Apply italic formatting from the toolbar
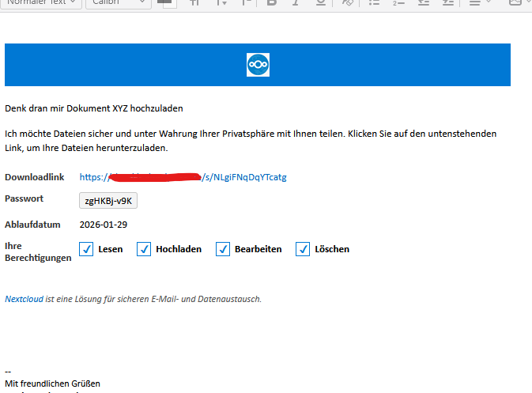532x393 pixels. [296, 3]
